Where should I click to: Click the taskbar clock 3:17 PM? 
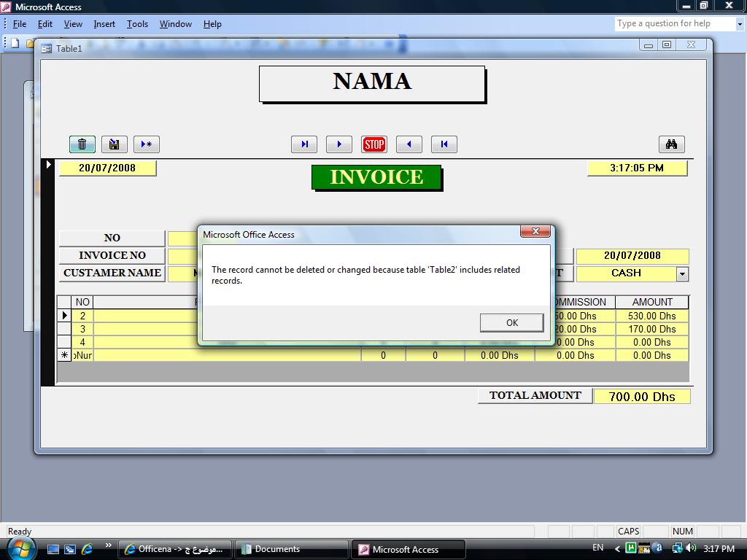[x=719, y=548]
